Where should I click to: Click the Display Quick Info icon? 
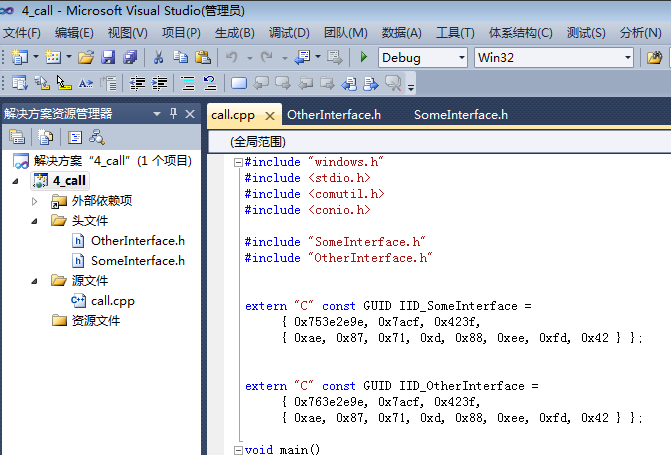64,83
